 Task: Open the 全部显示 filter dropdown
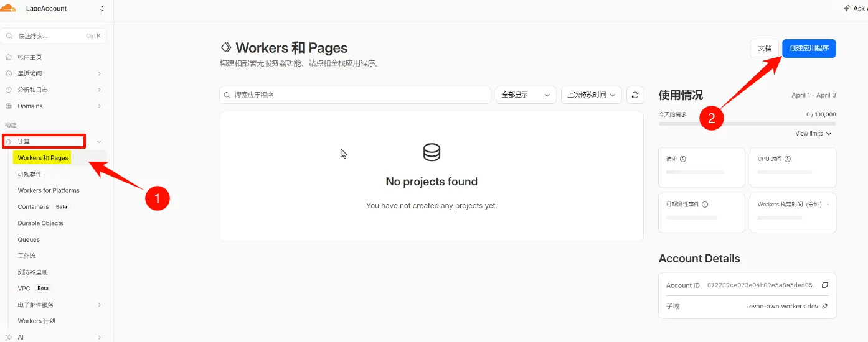coord(526,95)
